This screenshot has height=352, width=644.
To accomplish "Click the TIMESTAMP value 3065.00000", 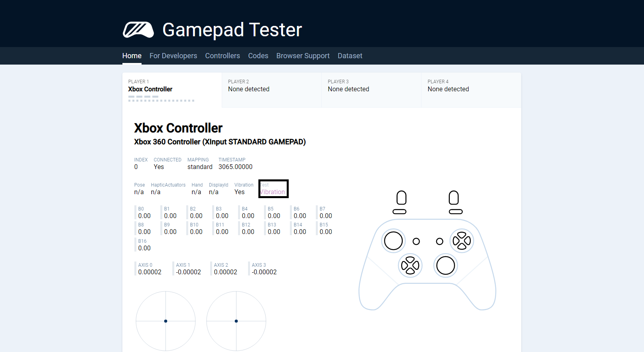I will [235, 167].
